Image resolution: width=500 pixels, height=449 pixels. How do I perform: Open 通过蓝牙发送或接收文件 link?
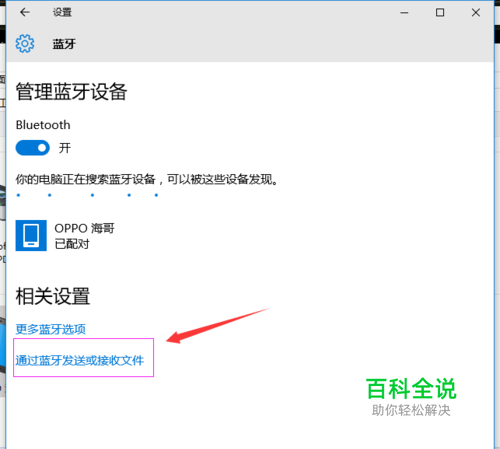[x=79, y=360]
